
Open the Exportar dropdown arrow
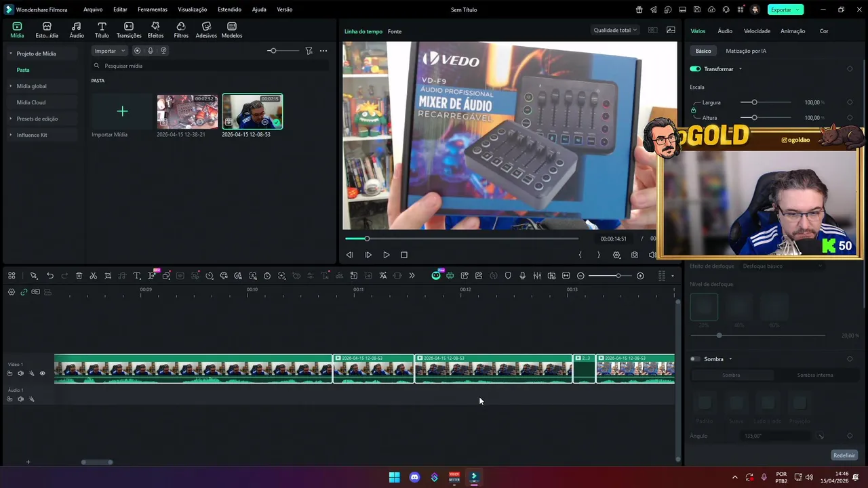tap(799, 9)
